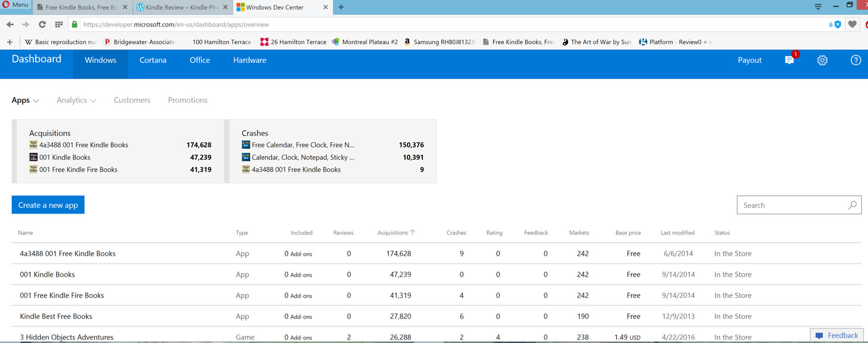Image resolution: width=868 pixels, height=343 pixels.
Task: Open tab menu icon near window controls
Action: click(818, 7)
